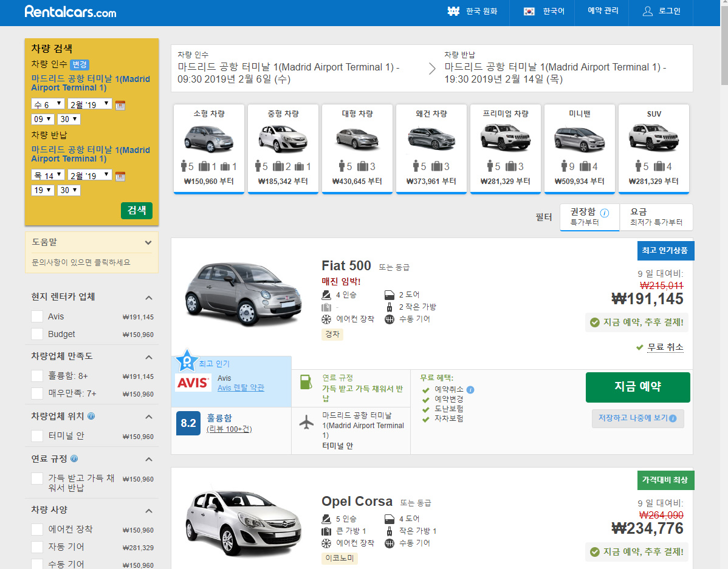Click the info icon next to 차량업체 위치

(92, 416)
